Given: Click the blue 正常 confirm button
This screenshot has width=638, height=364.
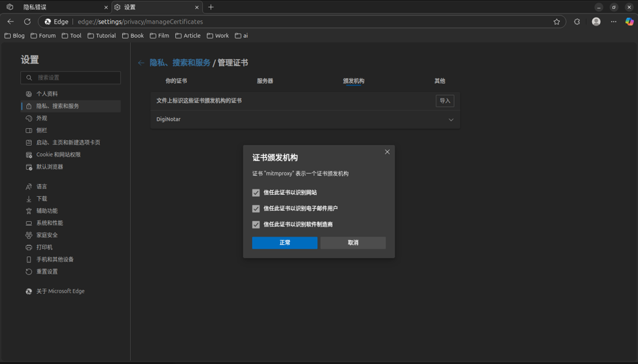Looking at the screenshot, I should [x=285, y=243].
